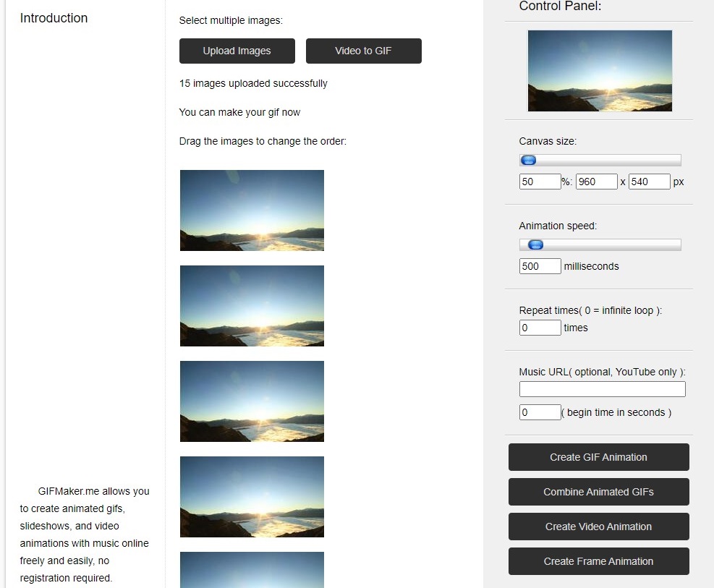Click the 'You can make your gif now' text
Image resolution: width=714 pixels, height=588 pixels.
(x=239, y=112)
